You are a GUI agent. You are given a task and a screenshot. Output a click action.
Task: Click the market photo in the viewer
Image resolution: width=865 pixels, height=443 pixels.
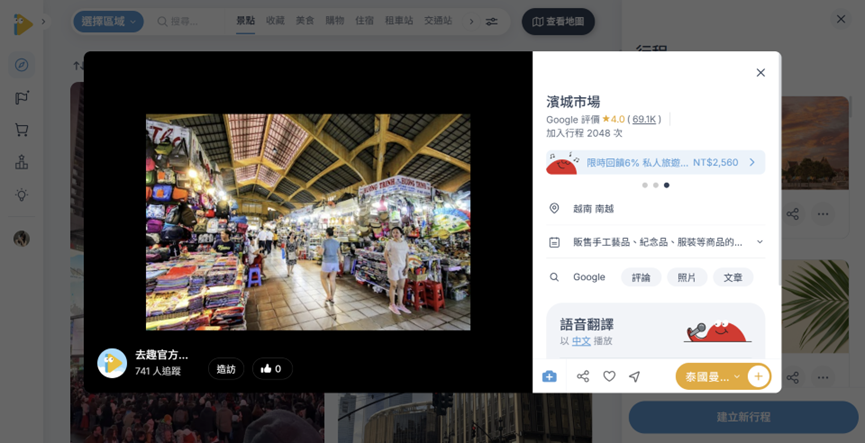click(x=308, y=222)
